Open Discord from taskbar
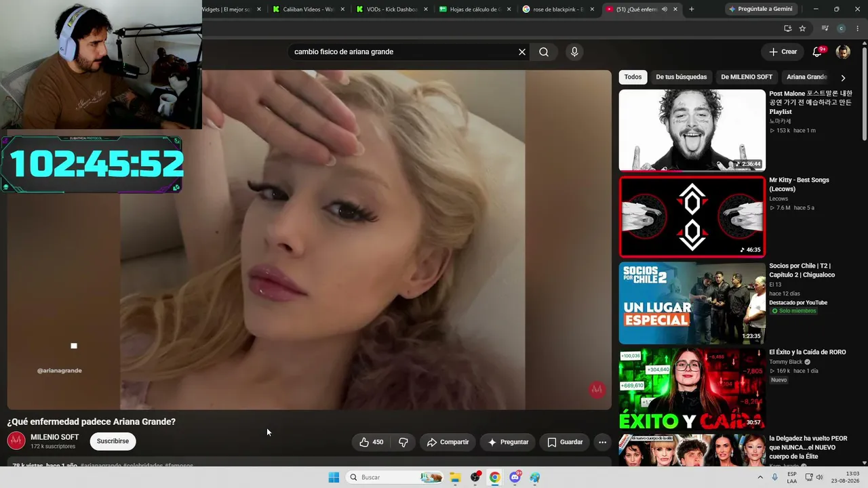 515,477
